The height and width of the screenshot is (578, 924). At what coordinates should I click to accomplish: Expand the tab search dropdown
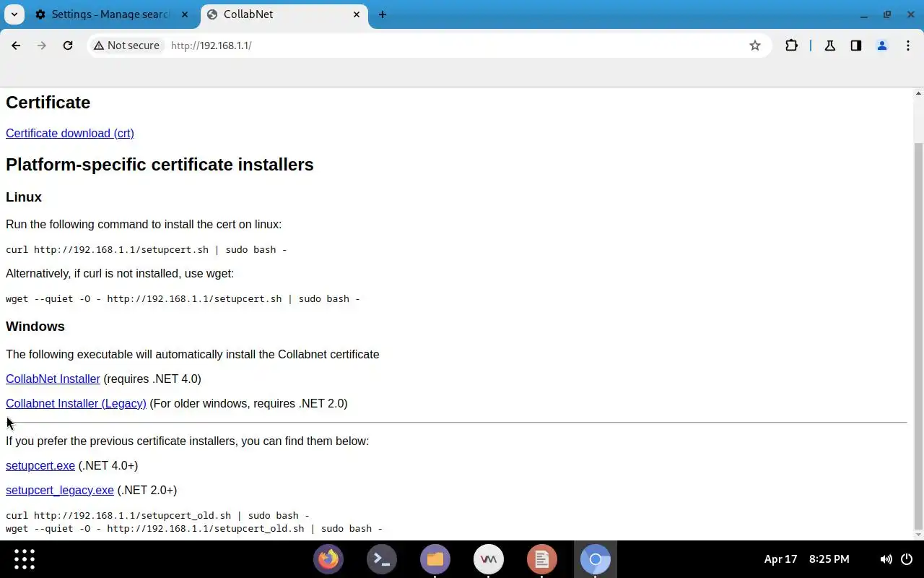[14, 14]
